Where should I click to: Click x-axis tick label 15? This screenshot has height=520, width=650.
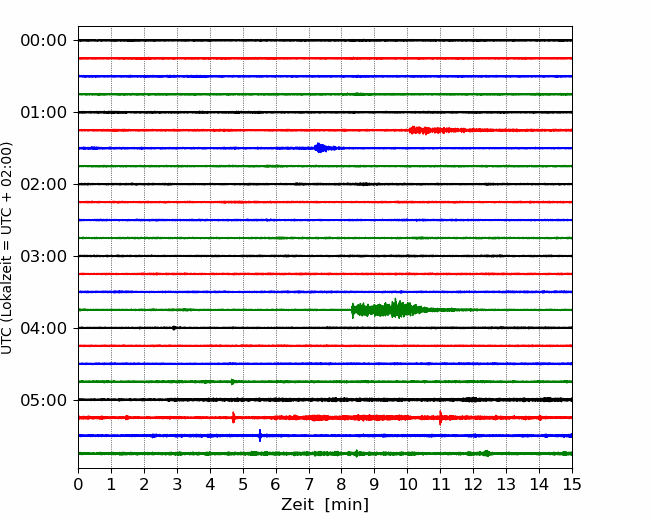pyautogui.click(x=572, y=484)
